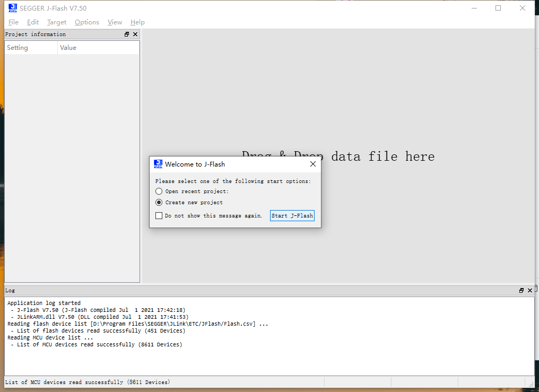This screenshot has width=539, height=392.
Task: Open the File menu
Action: click(13, 22)
